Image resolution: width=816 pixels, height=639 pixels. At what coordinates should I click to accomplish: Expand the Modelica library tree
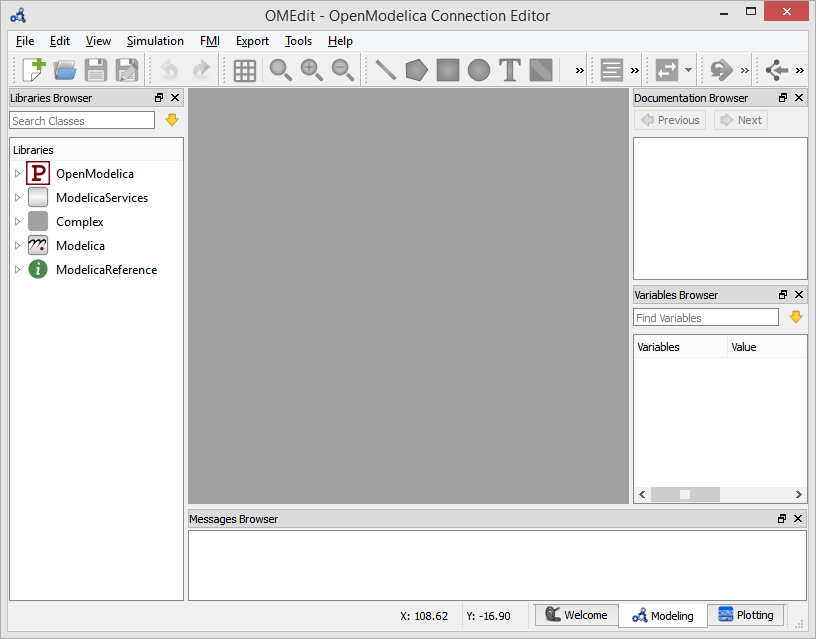(17, 245)
